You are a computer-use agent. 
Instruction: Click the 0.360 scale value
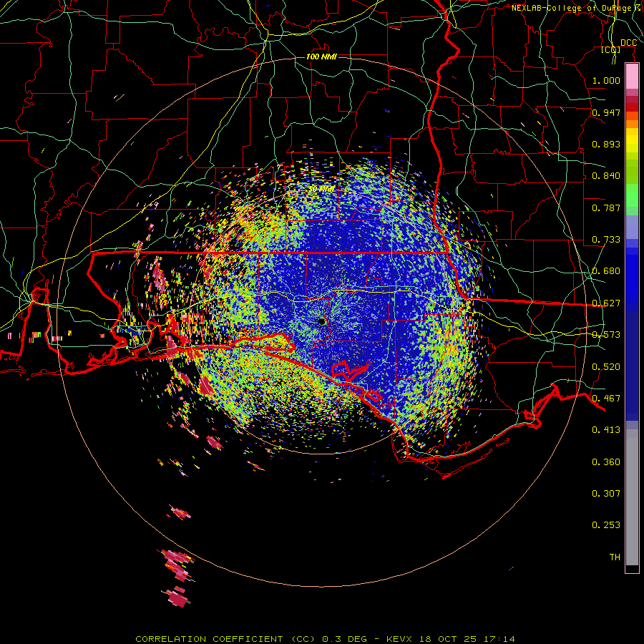point(606,462)
